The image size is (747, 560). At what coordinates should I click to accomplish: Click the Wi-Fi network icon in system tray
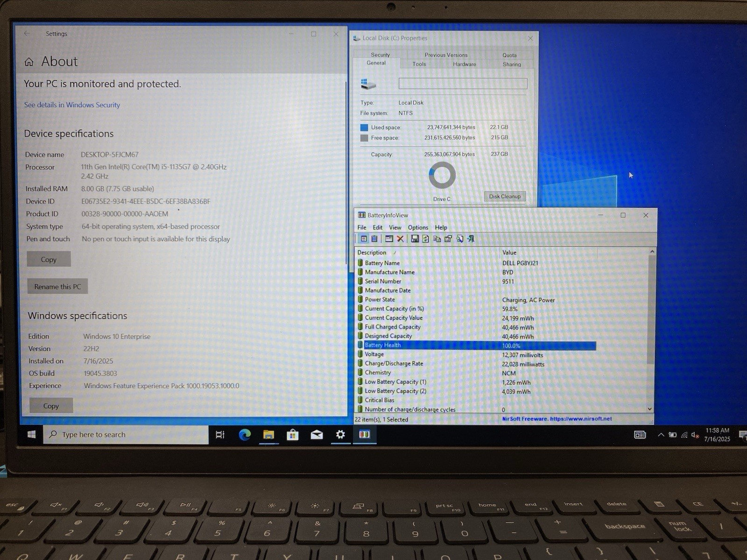pos(684,435)
